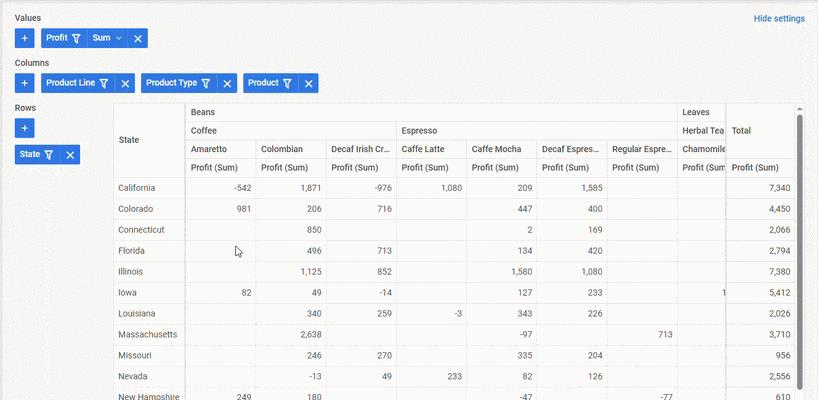Open filter for Product Line field
This screenshot has width=818, height=400.
pyautogui.click(x=104, y=83)
